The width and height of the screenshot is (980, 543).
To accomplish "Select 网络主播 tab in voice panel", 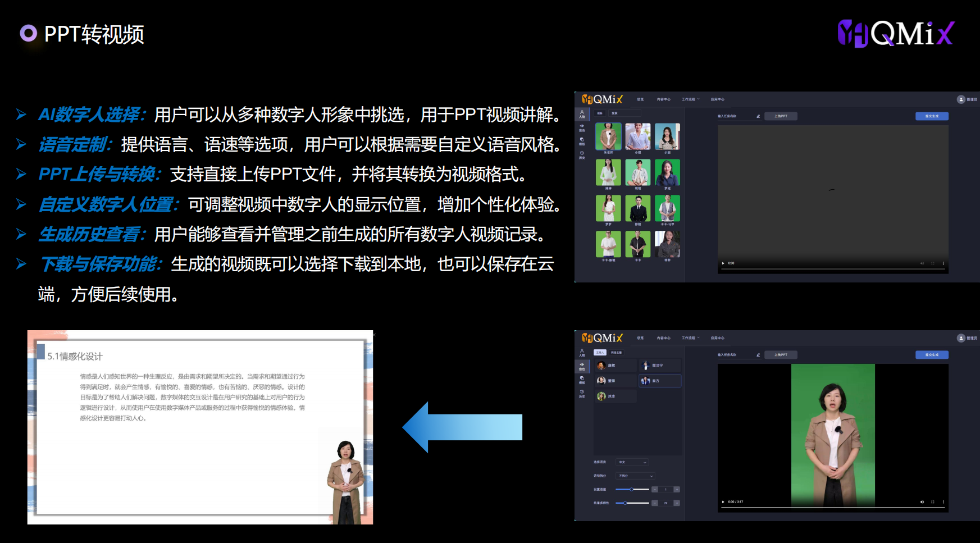I will tap(616, 352).
